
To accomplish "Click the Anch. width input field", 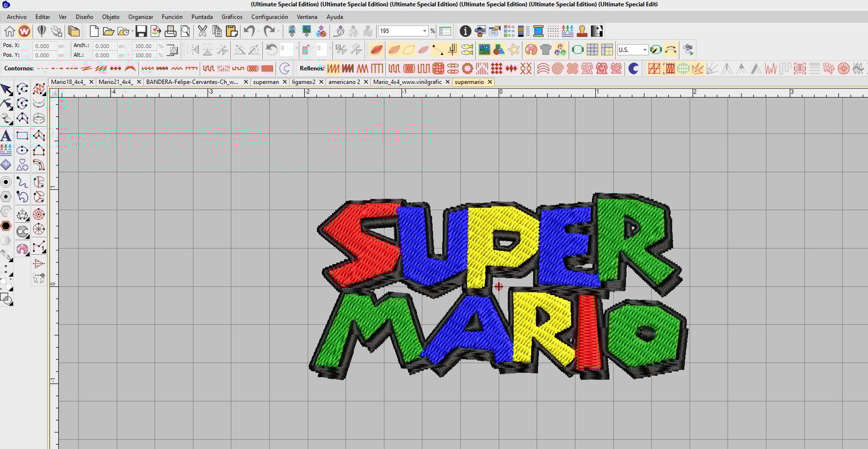I will pos(105,46).
